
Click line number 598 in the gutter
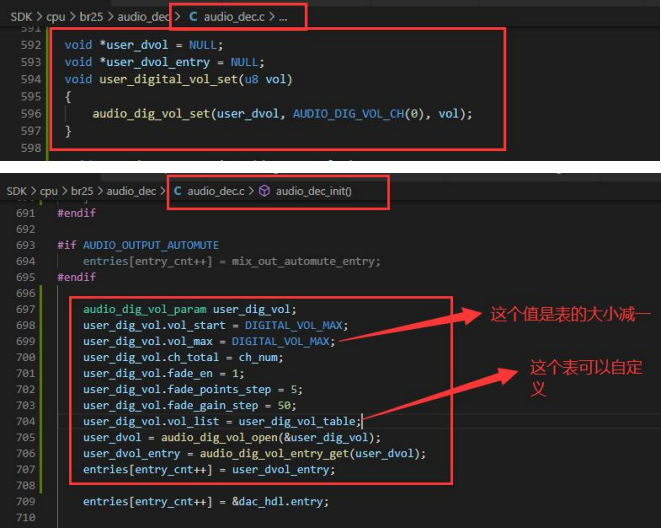tap(31, 148)
